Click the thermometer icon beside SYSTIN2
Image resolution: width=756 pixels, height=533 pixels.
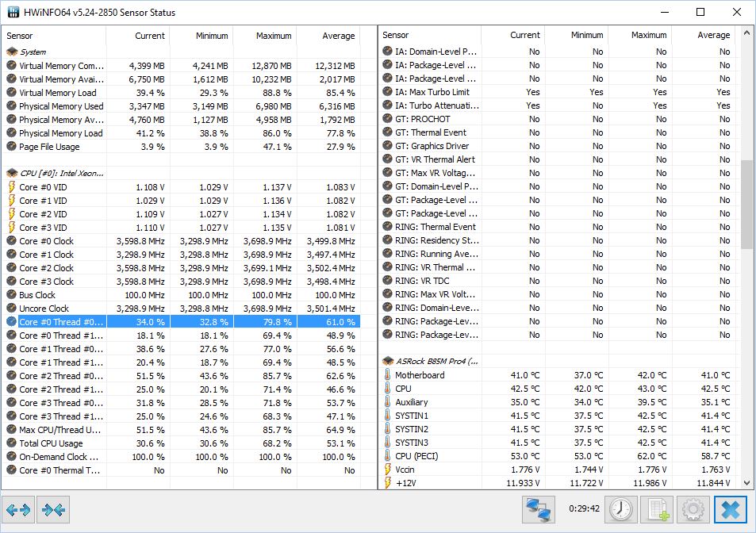[x=388, y=429]
